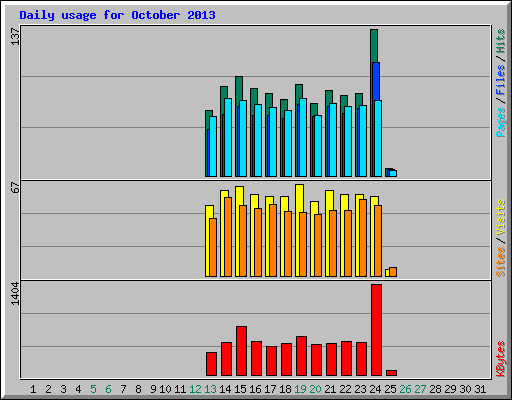
Task: Click the day 22 label on x-axis
Action: point(345,389)
